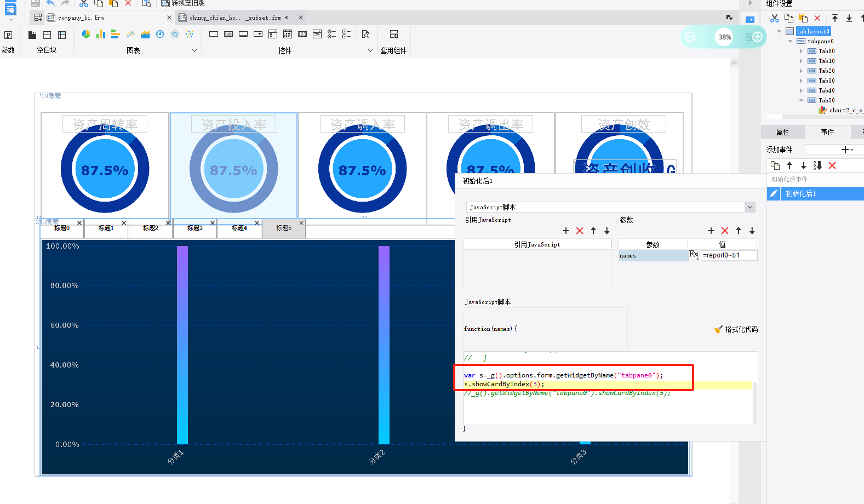The image size is (864, 504).
Task: Select the date picker widget icon
Action: tap(288, 34)
